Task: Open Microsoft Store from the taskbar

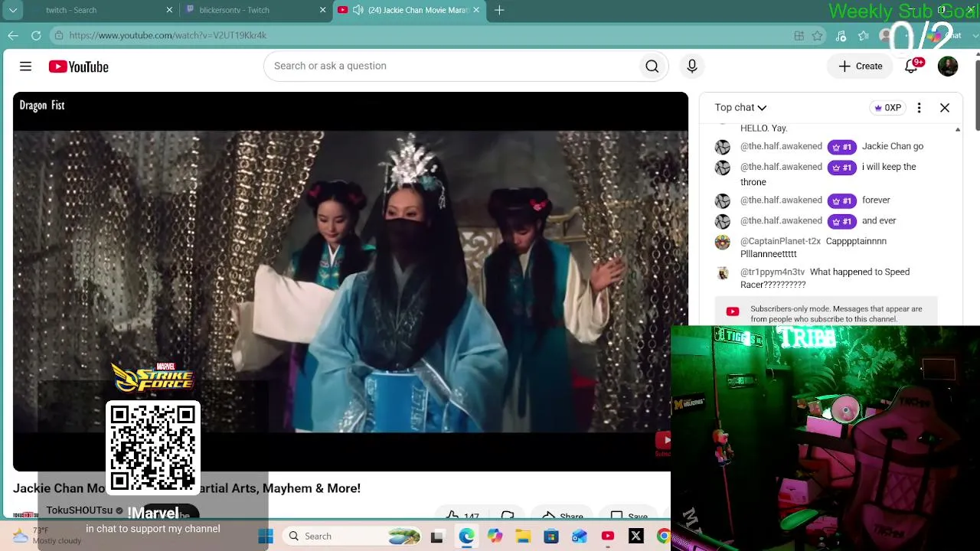Action: (551, 536)
